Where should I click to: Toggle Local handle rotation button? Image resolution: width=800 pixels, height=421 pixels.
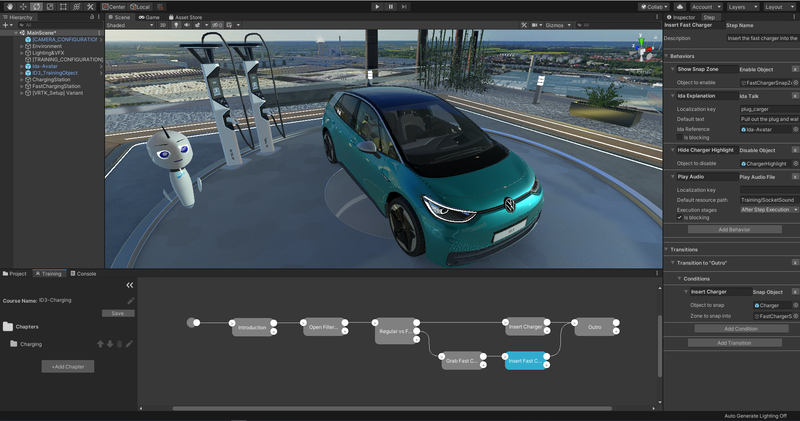140,7
